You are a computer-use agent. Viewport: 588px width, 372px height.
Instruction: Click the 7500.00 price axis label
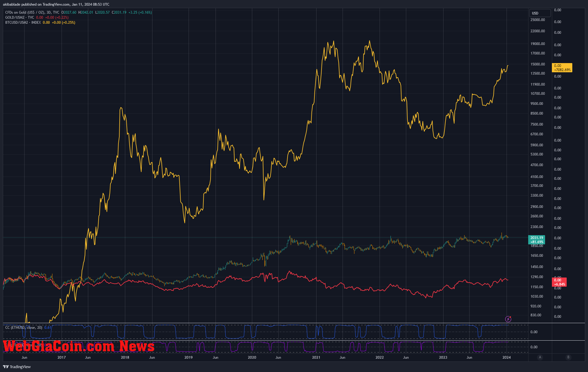537,124
